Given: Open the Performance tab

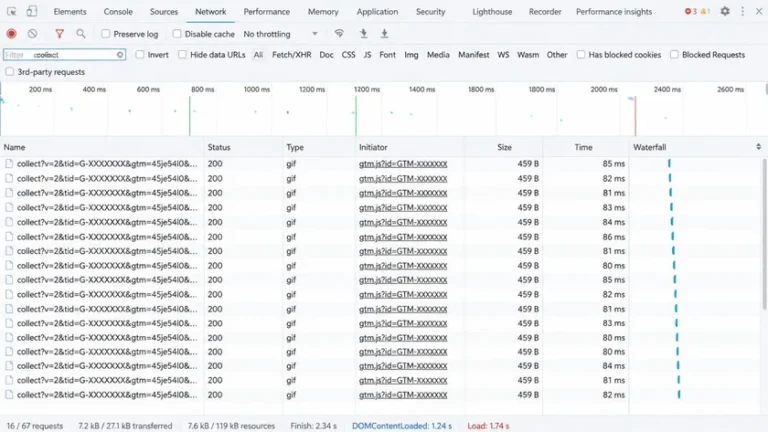Looking at the screenshot, I should point(266,11).
